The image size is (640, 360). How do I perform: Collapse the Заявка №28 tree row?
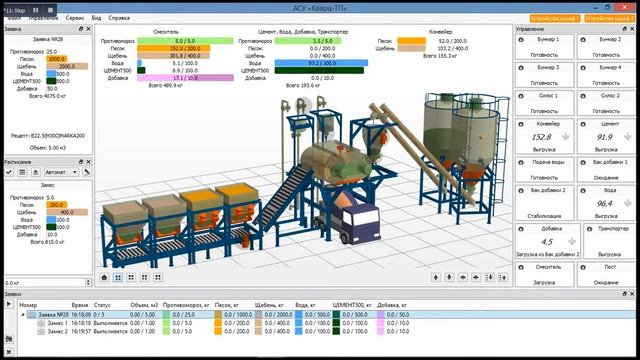23,315
